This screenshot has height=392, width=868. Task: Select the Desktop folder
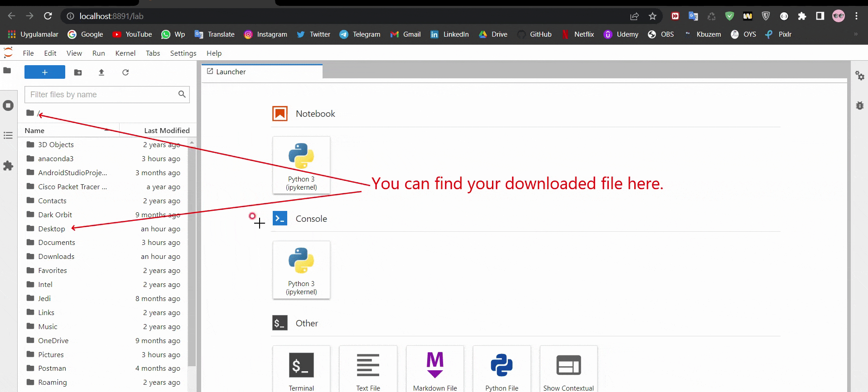[x=103, y=229]
